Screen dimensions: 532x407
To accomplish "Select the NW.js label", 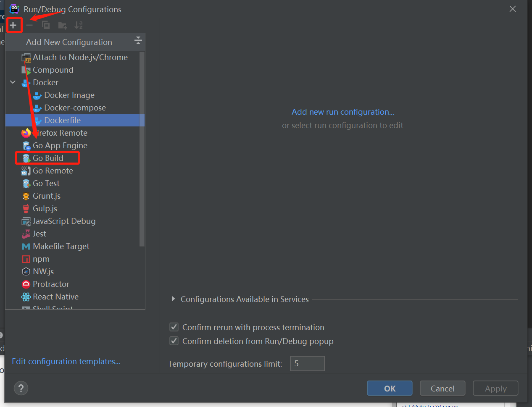I will pos(43,271).
